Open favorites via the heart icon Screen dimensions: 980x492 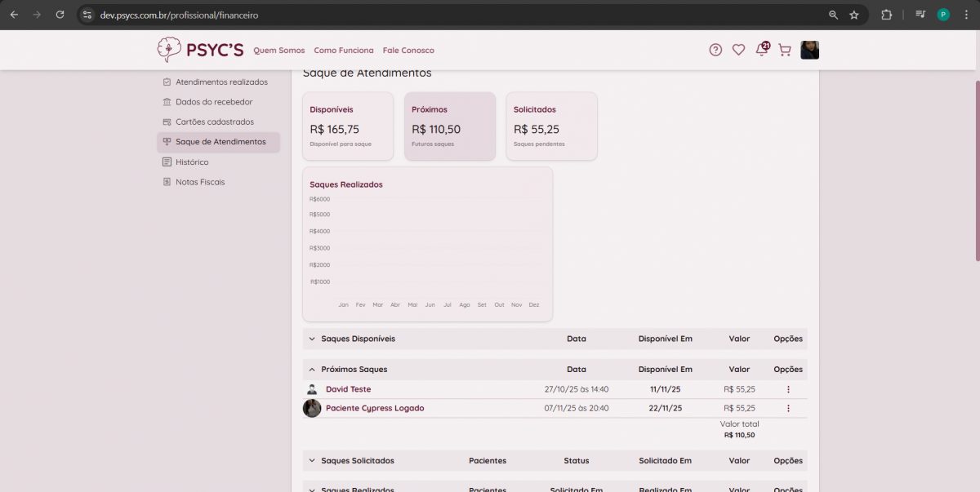(x=738, y=50)
